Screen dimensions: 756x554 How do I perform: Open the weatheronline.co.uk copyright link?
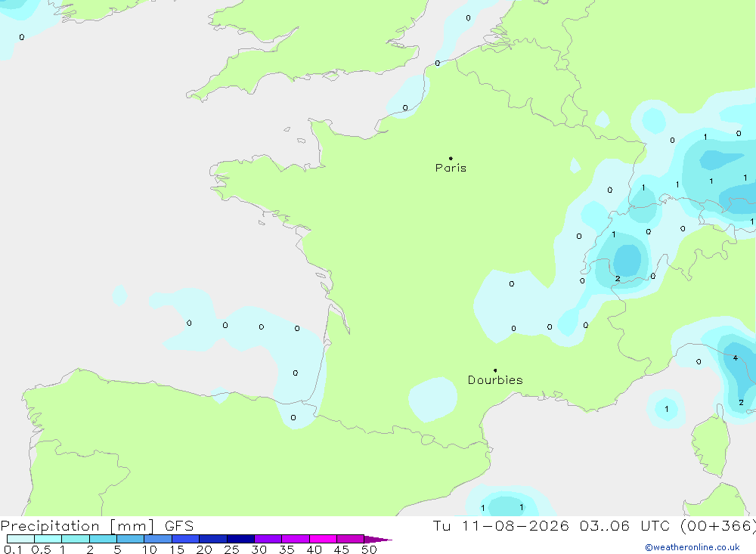692,547
